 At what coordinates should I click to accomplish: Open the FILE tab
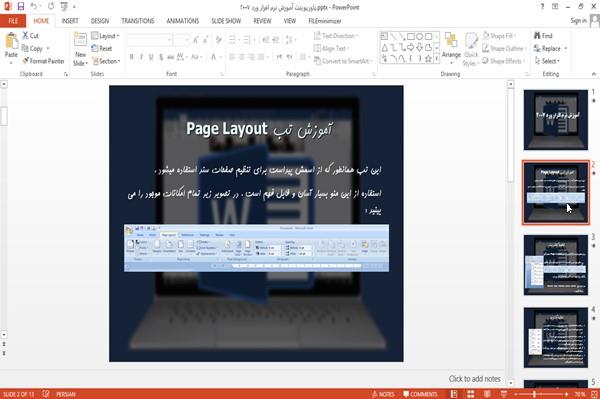[x=13, y=21]
